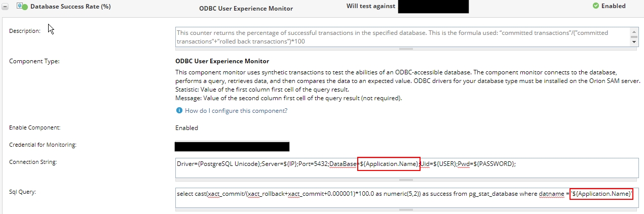Click the description scrollbar up arrow
This screenshot has width=644, height=214.
(635, 31)
